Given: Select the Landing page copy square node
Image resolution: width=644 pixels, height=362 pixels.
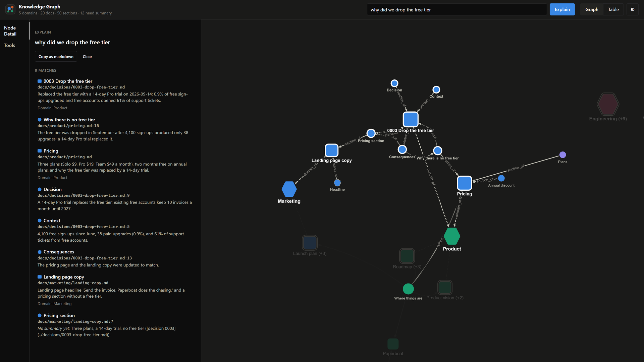Looking at the screenshot, I should [x=331, y=150].
